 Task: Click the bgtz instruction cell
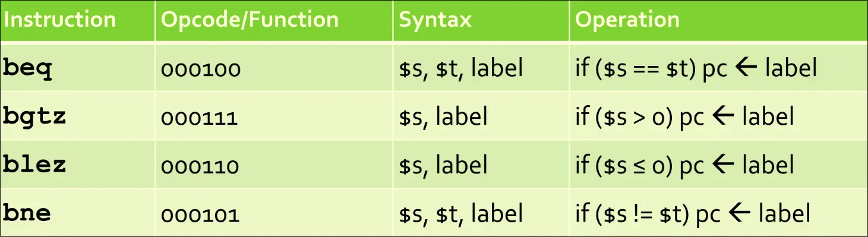(78, 115)
